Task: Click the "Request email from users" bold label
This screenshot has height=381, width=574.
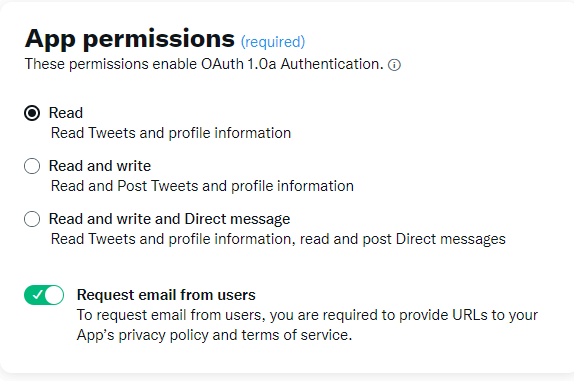Action: [x=166, y=295]
